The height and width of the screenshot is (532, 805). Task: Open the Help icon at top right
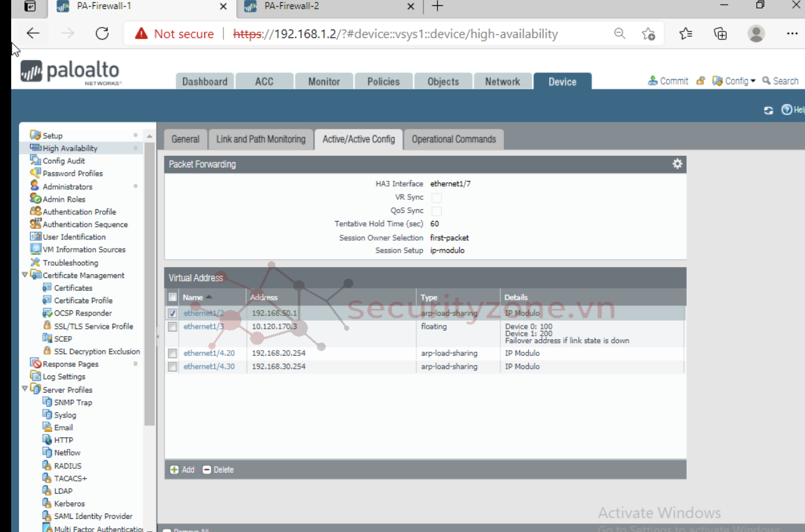pyautogui.click(x=787, y=110)
